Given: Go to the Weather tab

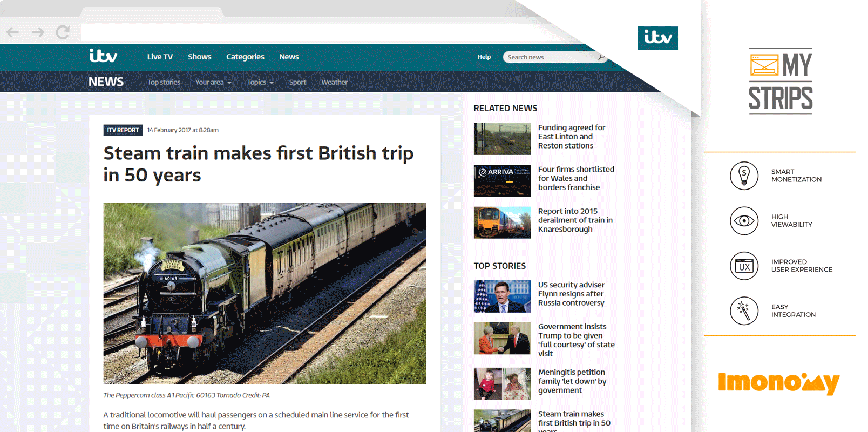Looking at the screenshot, I should [x=334, y=82].
